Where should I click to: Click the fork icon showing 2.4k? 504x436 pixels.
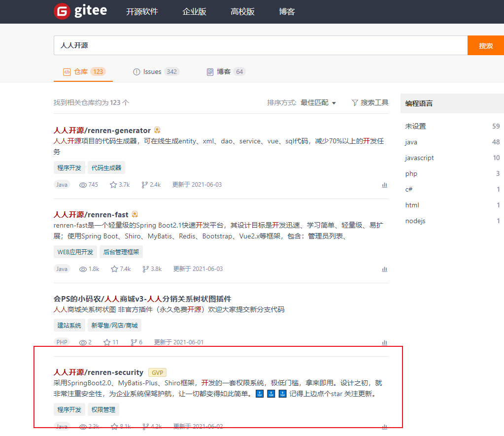pyautogui.click(x=144, y=185)
